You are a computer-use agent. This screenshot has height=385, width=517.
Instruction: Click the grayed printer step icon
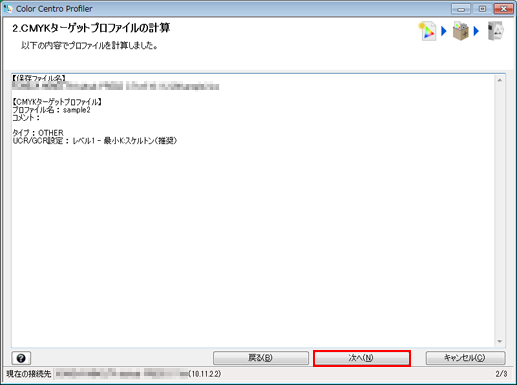point(496,31)
